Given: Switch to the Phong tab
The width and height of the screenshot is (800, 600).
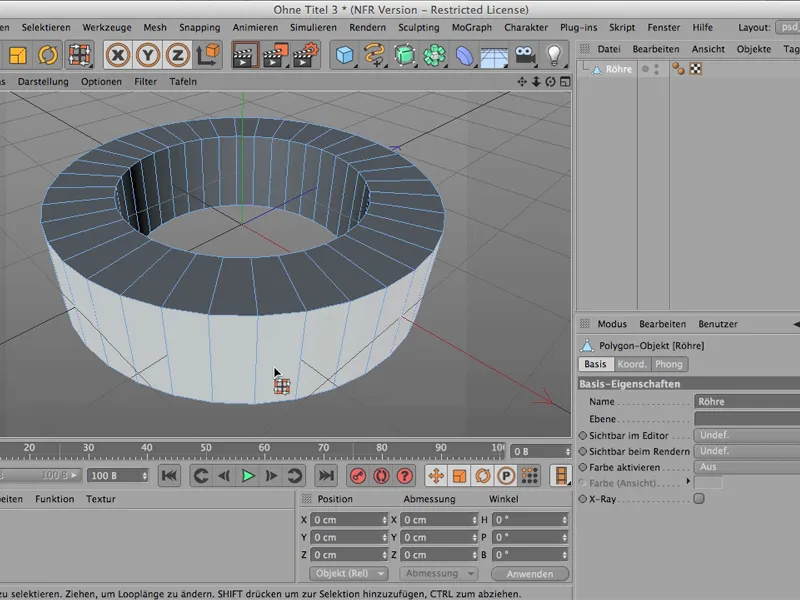Looking at the screenshot, I should [669, 364].
